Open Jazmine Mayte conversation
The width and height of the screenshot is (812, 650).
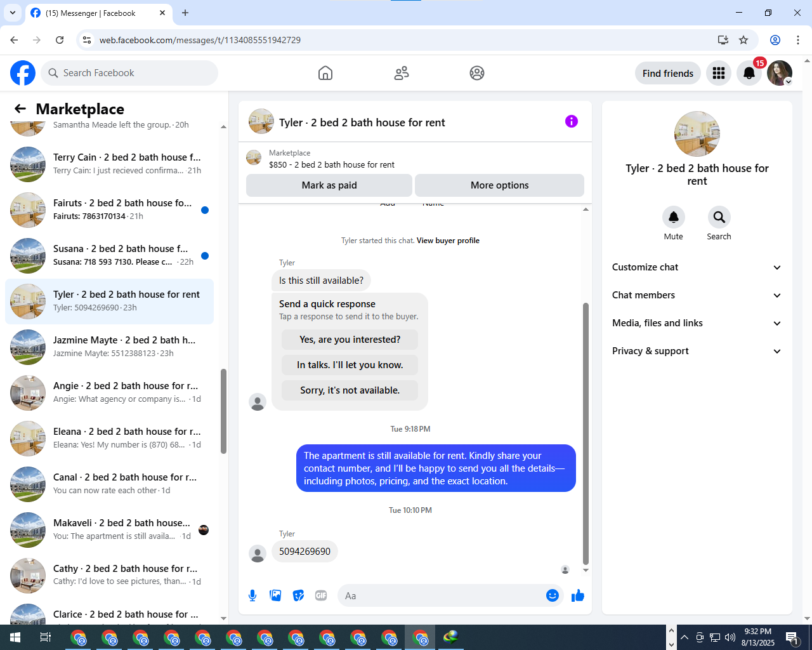[x=109, y=347]
